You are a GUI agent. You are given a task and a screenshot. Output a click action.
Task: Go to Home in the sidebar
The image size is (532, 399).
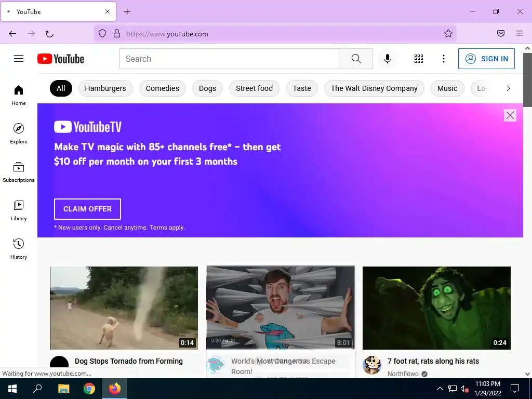[x=19, y=96]
